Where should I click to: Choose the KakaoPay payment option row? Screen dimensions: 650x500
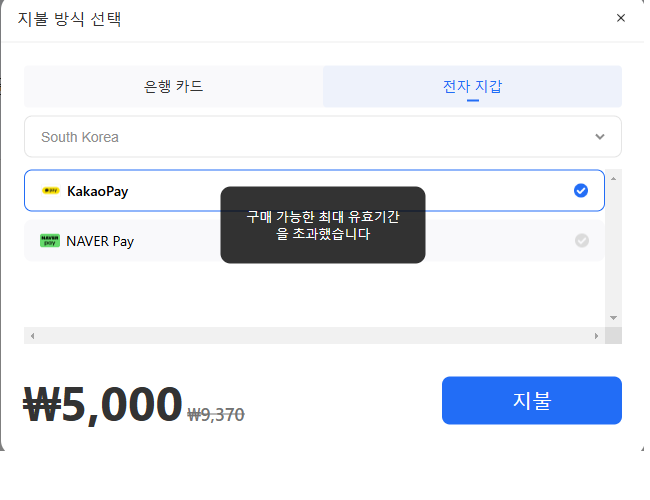click(314, 191)
